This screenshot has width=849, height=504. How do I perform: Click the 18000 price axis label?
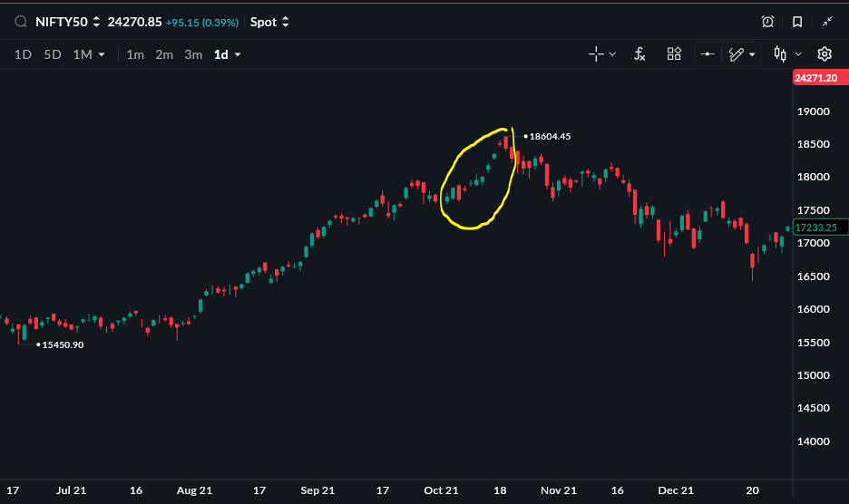click(814, 177)
